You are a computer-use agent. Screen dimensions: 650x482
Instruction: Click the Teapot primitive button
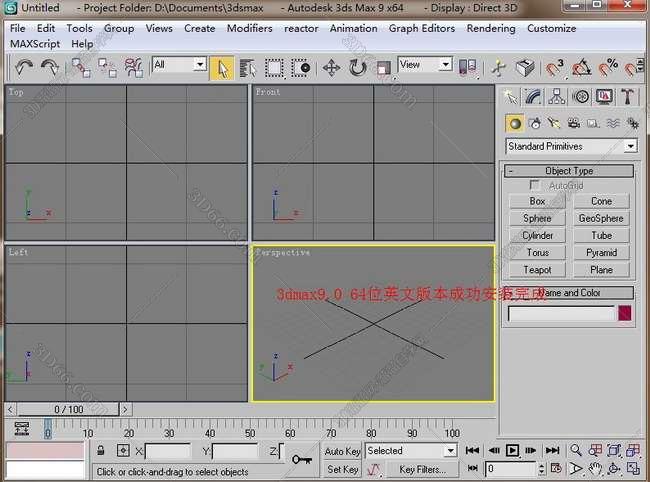(x=537, y=270)
